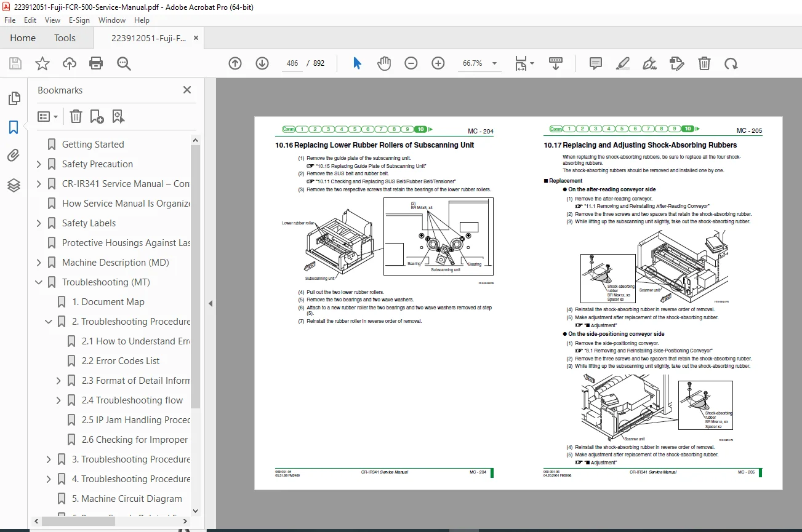Click the current page number field
This screenshot has width=802, height=532.
click(292, 63)
